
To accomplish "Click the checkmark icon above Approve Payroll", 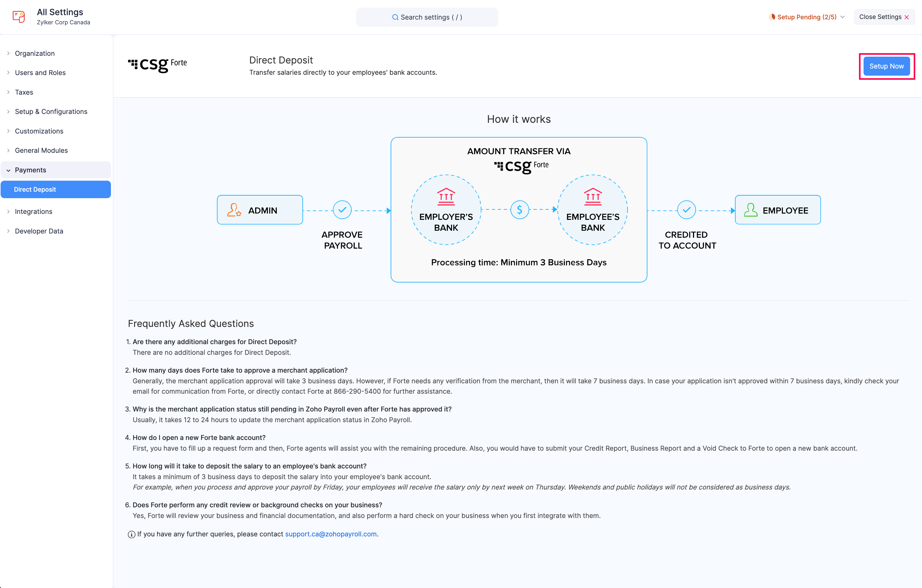I will click(x=342, y=209).
